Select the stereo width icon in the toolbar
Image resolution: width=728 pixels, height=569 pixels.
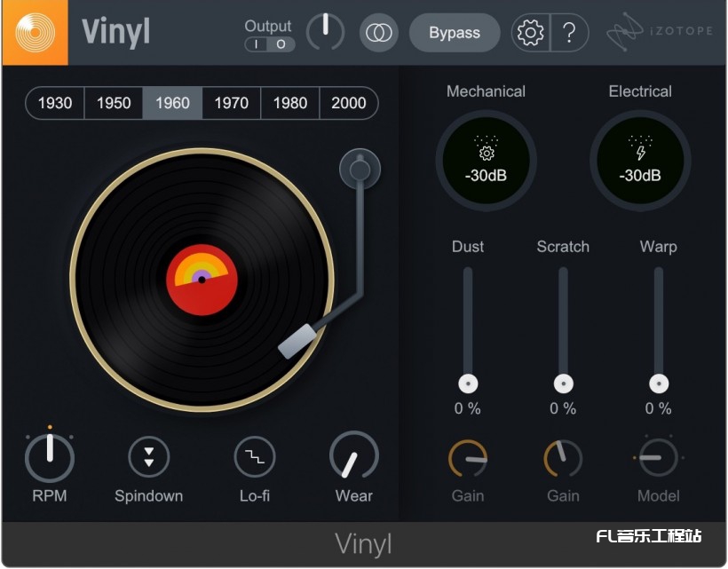click(378, 32)
